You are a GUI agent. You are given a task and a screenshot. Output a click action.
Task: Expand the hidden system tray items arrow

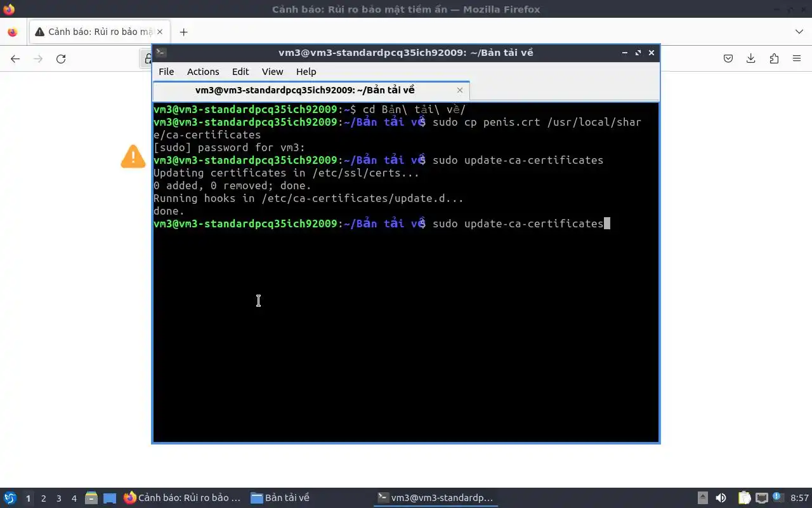click(x=703, y=498)
